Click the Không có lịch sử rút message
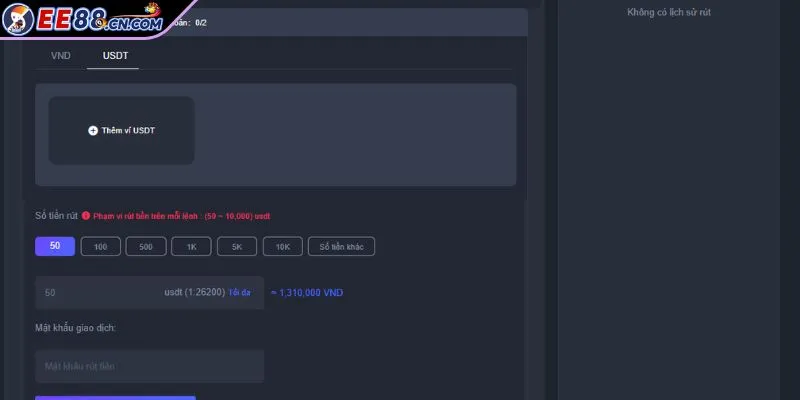 click(668, 12)
